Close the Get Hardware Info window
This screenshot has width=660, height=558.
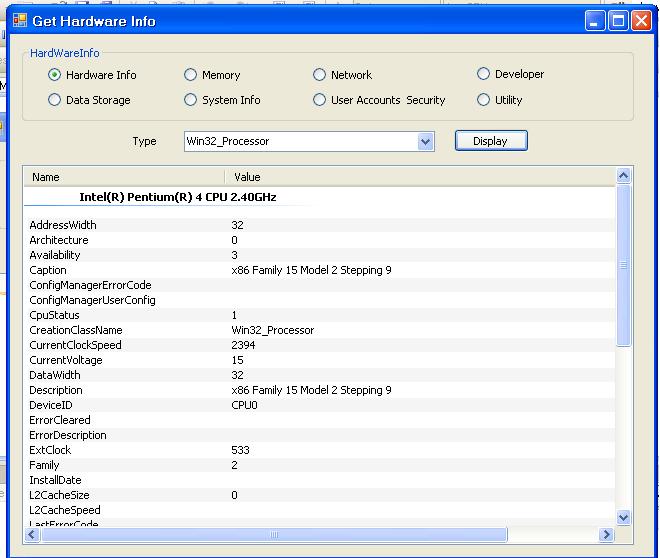click(641, 21)
